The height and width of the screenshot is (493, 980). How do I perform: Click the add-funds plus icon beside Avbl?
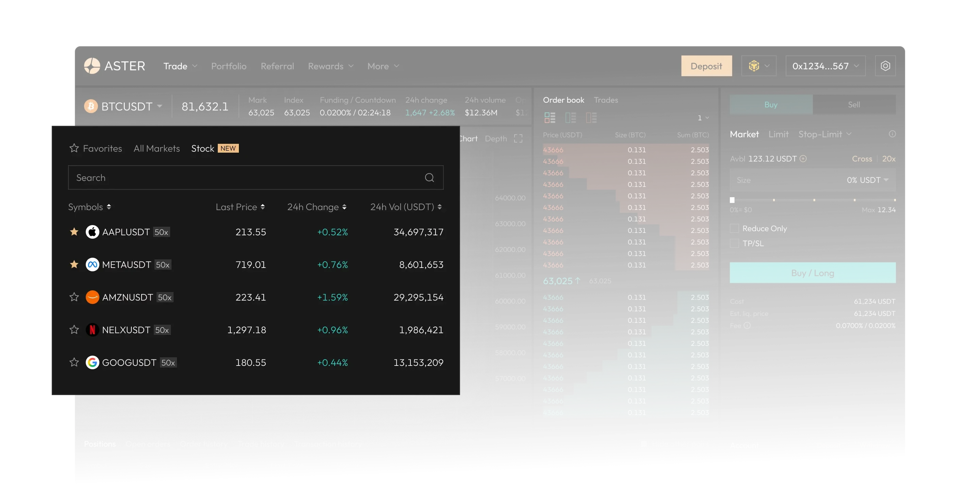(x=803, y=159)
